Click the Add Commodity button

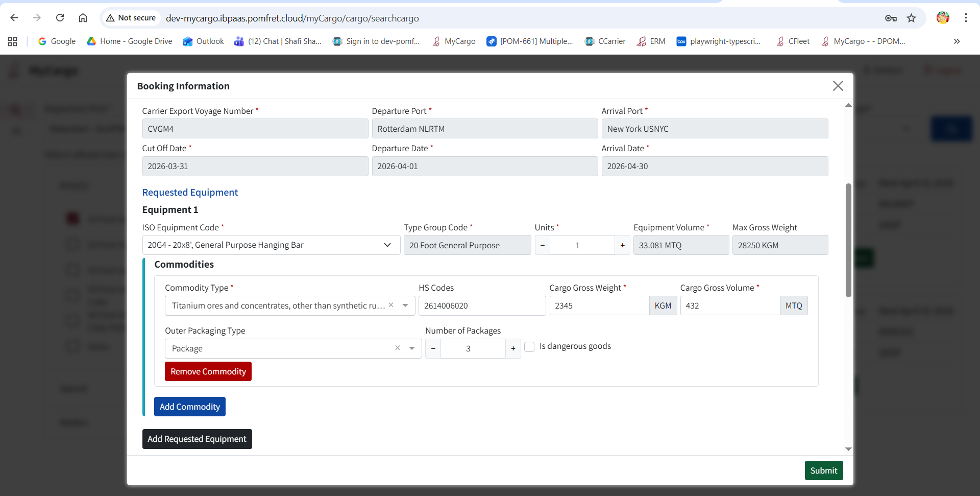pyautogui.click(x=189, y=407)
